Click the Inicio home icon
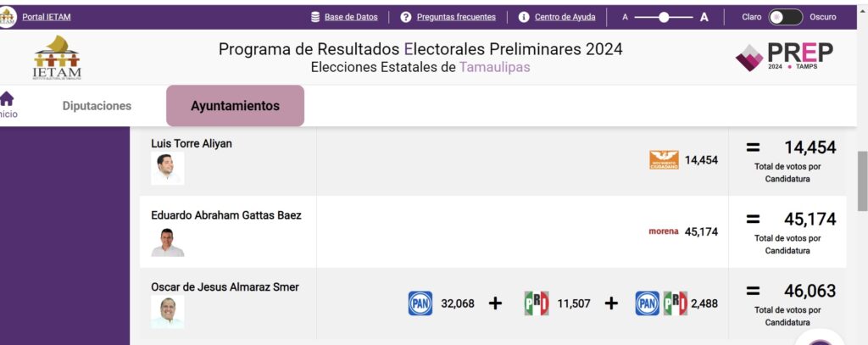 (7, 99)
